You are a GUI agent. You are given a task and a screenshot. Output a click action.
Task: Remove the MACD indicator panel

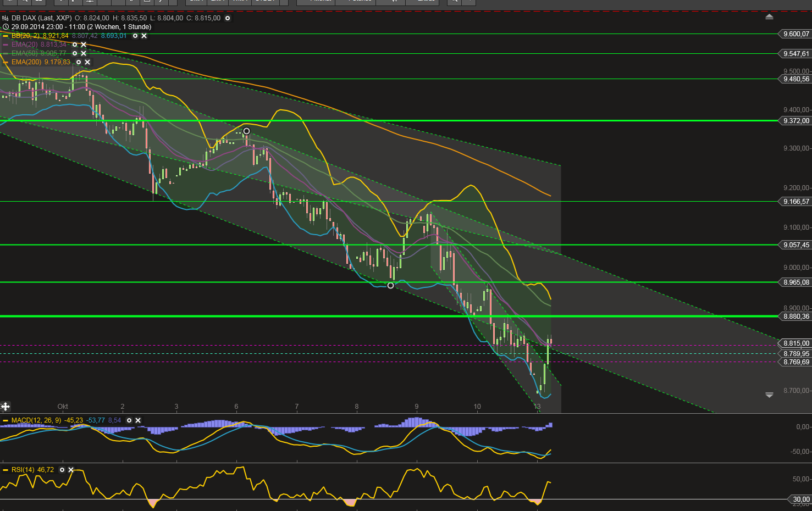pos(138,420)
